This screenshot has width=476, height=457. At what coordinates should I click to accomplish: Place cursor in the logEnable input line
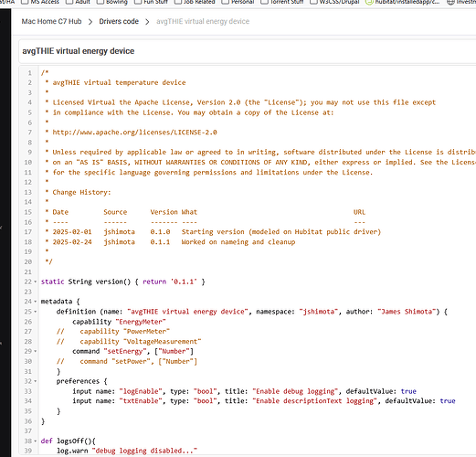pyautogui.click(x=244, y=391)
